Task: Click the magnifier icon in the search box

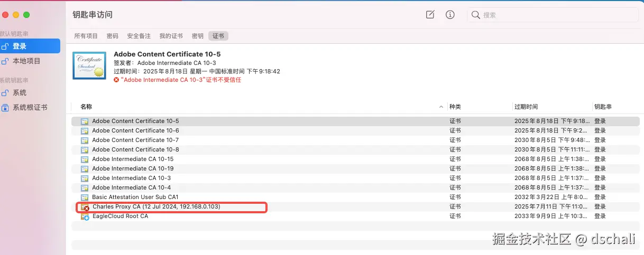Action: pyautogui.click(x=476, y=15)
